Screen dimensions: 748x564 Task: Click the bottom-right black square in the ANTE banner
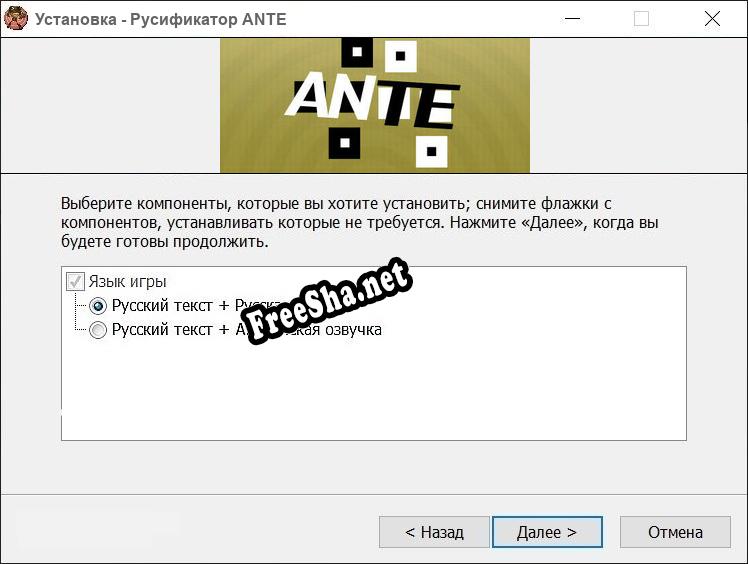tap(432, 151)
